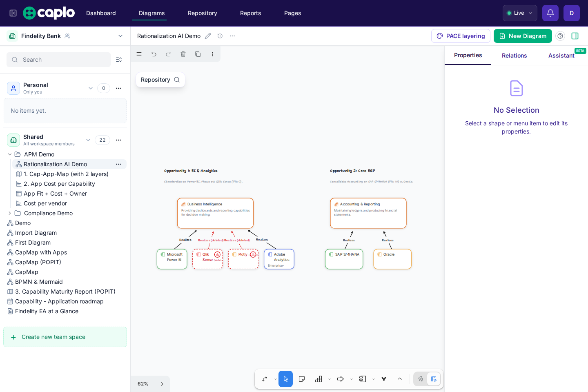Redo the last canvas action
This screenshot has width=588, height=392.
point(169,54)
